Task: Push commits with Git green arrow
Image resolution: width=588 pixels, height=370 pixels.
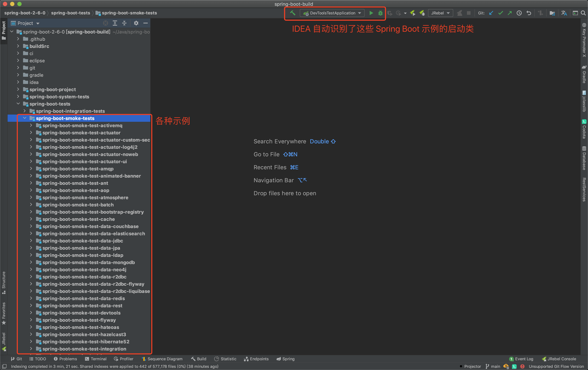Action: [510, 13]
